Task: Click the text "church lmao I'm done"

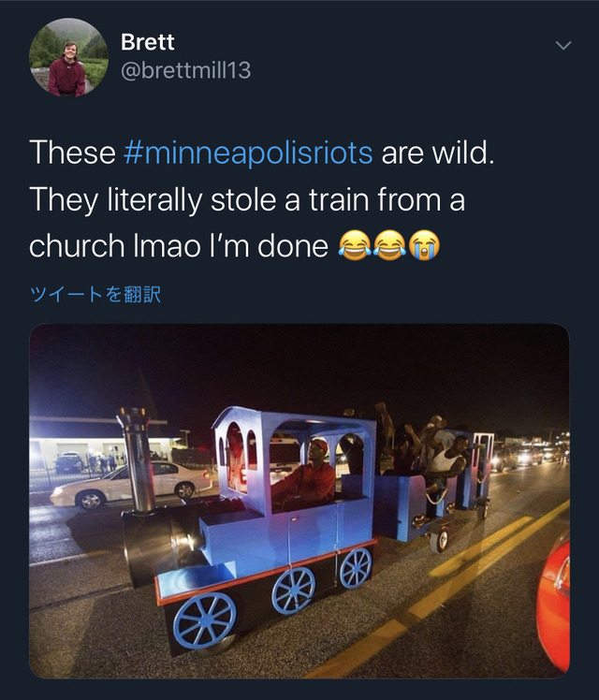Action: (178, 246)
